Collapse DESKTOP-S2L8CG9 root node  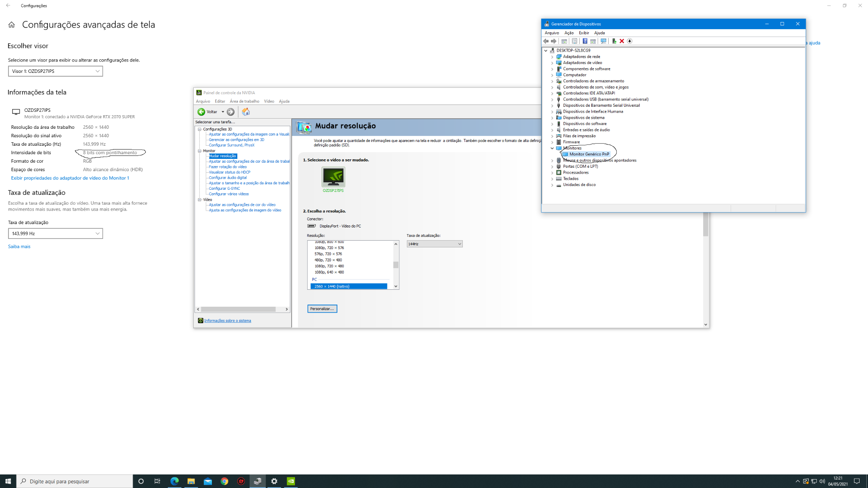coord(546,50)
